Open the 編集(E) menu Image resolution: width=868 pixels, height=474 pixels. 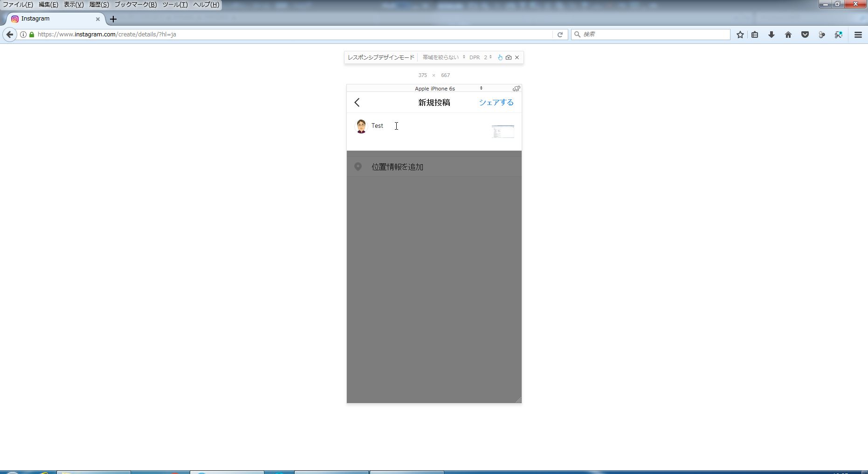click(x=48, y=5)
